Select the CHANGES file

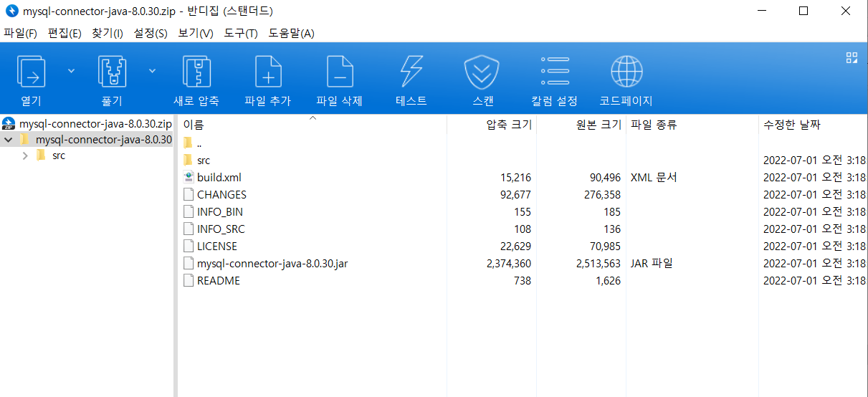pyautogui.click(x=221, y=195)
